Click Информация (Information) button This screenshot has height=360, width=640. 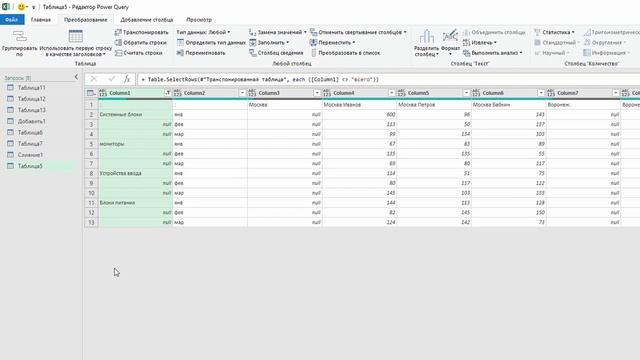tap(606, 53)
